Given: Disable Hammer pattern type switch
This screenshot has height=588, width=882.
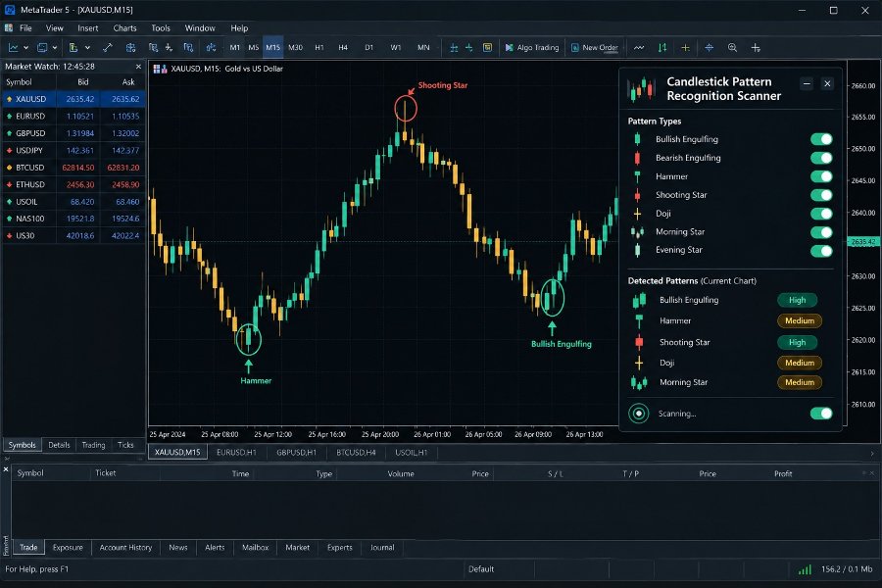Looking at the screenshot, I should (x=821, y=176).
